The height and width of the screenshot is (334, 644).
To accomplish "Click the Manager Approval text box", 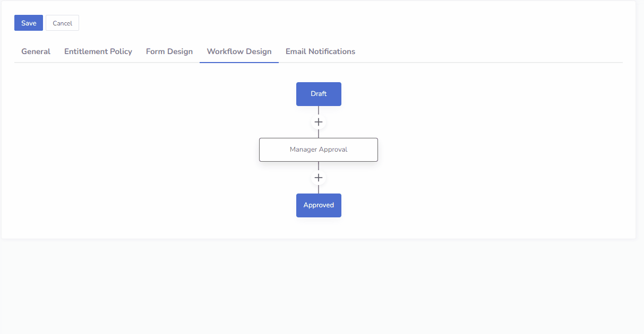I will [x=319, y=150].
